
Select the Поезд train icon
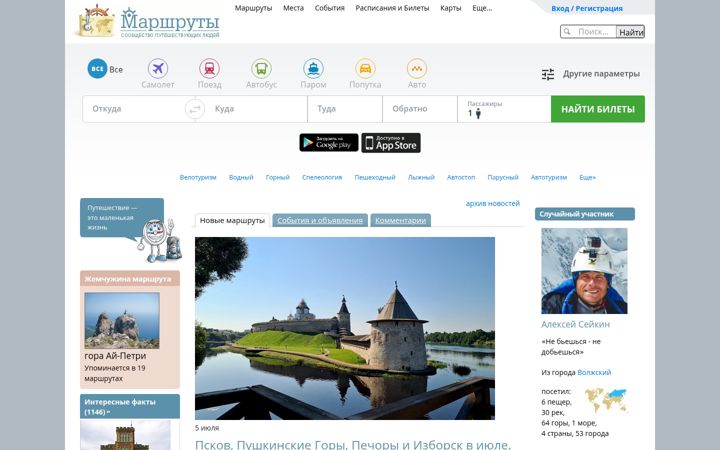coord(209,68)
